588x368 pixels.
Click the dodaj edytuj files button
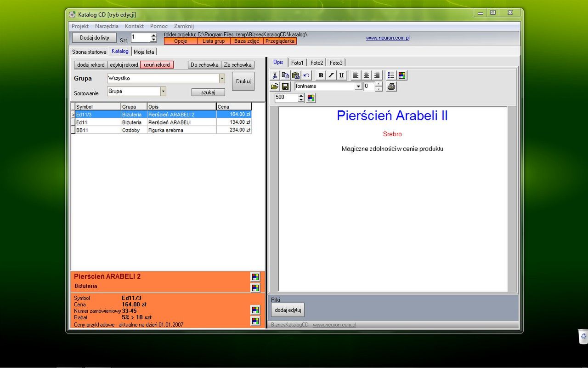coord(288,310)
